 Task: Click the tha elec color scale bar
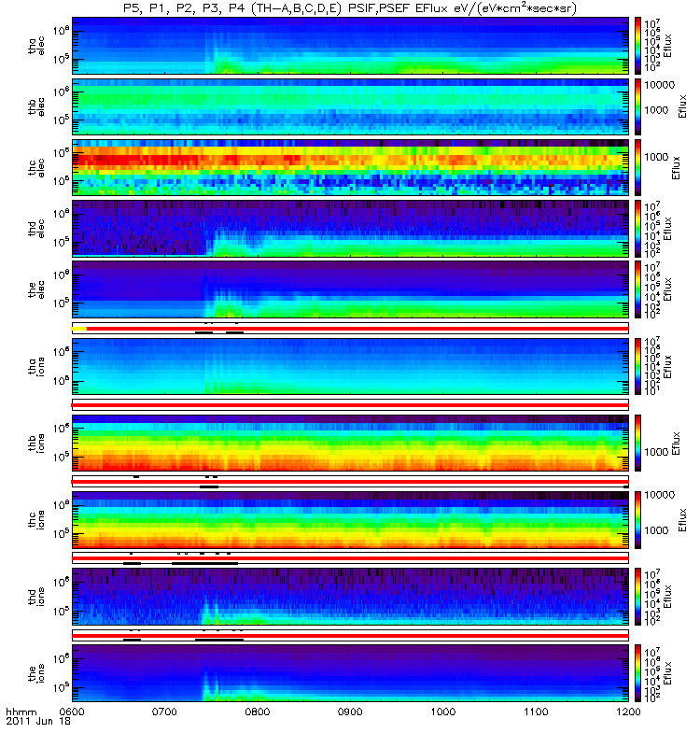tap(637, 46)
